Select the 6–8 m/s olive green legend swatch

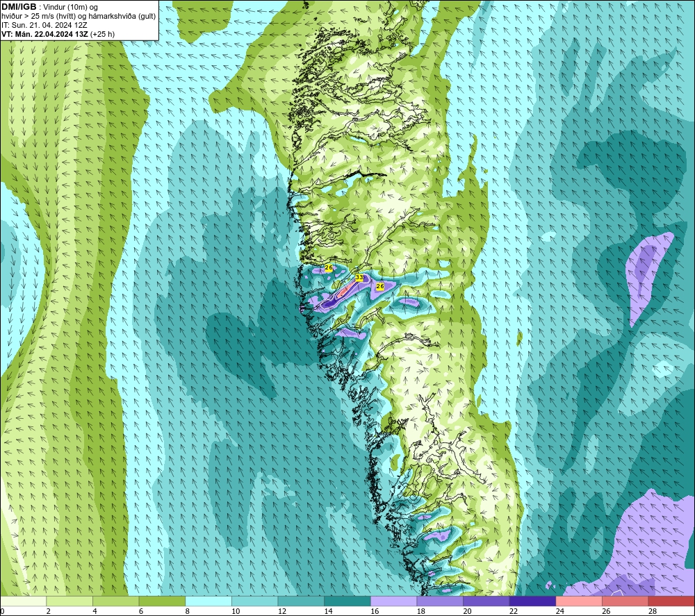click(x=162, y=601)
